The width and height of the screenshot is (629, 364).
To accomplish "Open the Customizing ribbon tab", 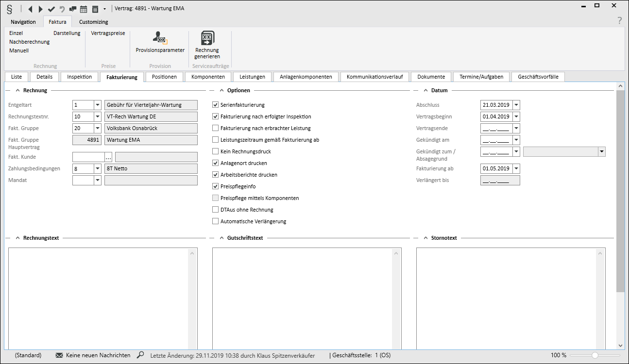I will coord(93,22).
